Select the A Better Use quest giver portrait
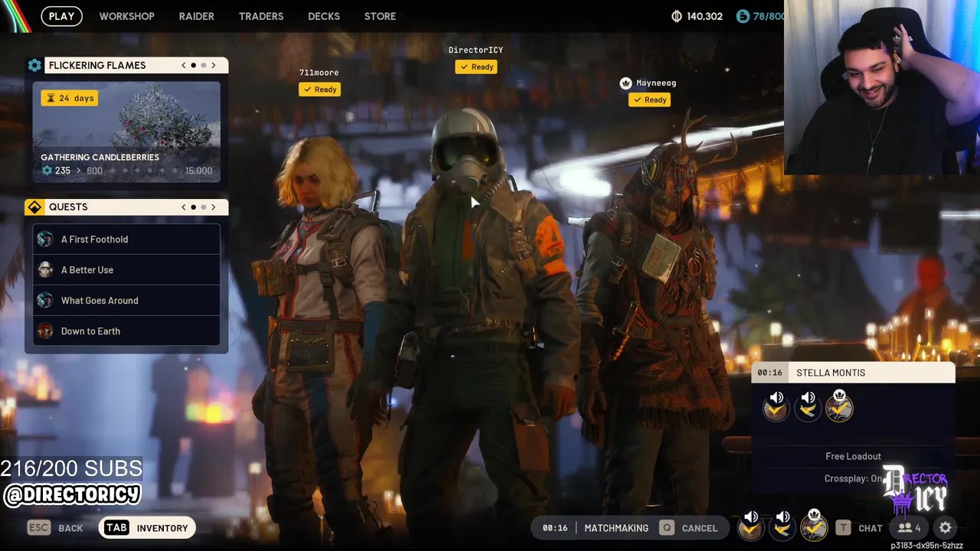Viewport: 980px width, 551px height. tap(45, 270)
